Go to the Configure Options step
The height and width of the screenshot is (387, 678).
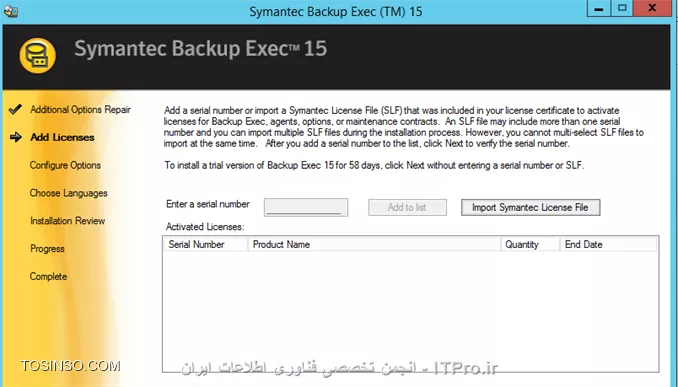(65, 165)
